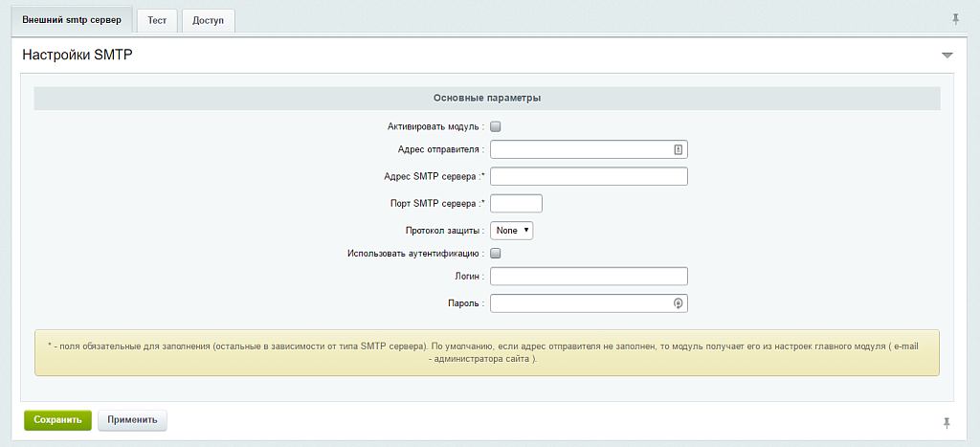Open the Доступ tab
This screenshot has width=980, height=447.
(208, 20)
